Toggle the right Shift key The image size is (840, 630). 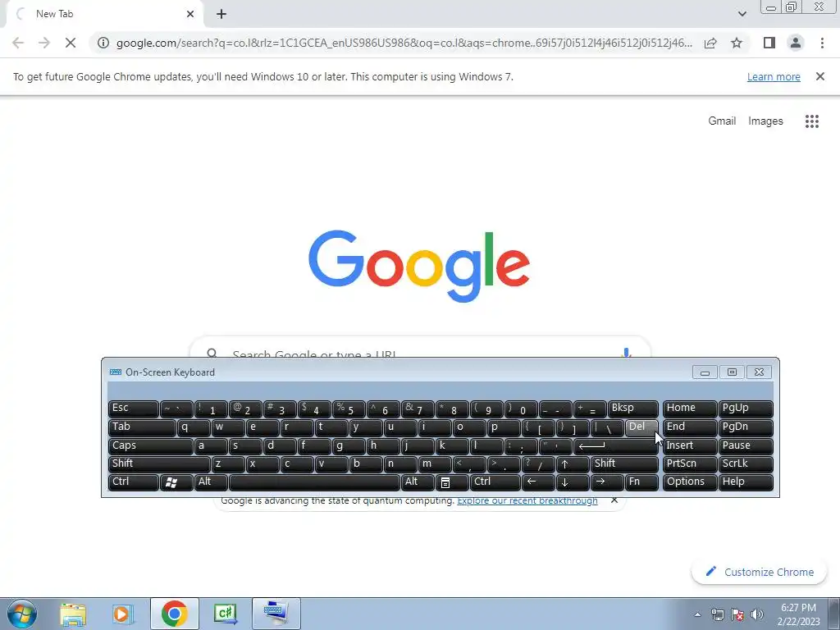624,464
